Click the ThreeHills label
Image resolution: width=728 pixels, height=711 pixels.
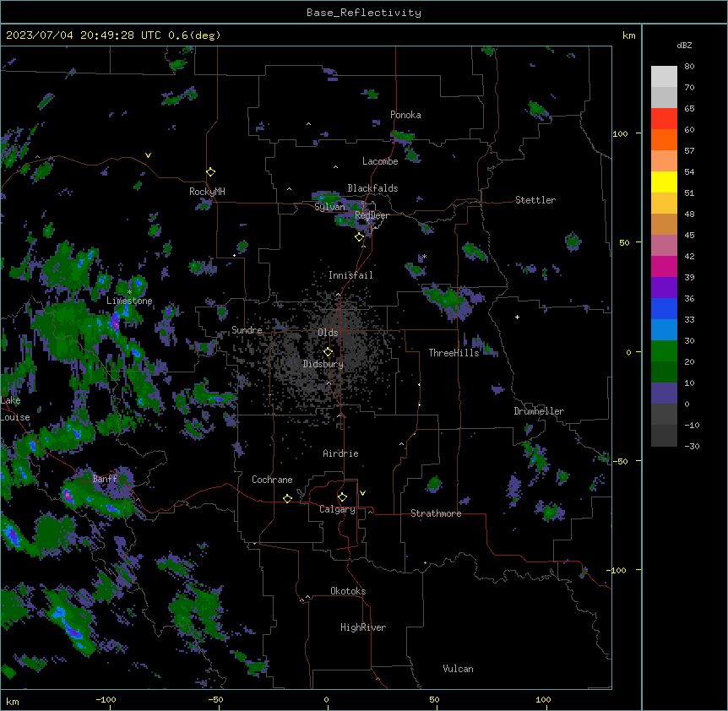point(454,353)
